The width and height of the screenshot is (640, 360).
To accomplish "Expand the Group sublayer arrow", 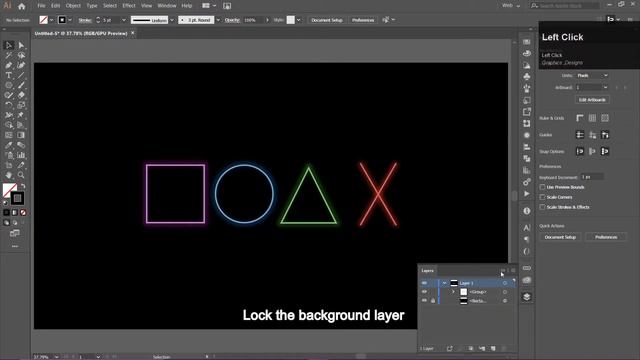I will click(453, 292).
